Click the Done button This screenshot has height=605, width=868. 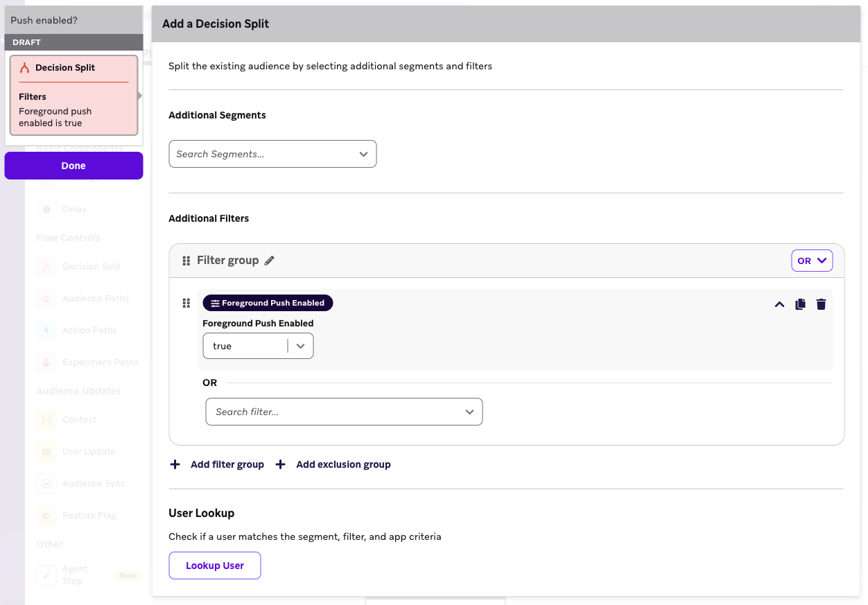[x=73, y=166]
